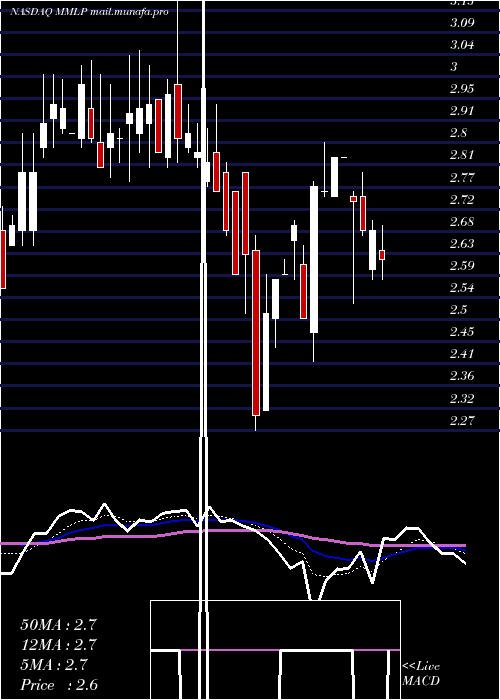Click the 2.27 price axis label

[x=462, y=421]
